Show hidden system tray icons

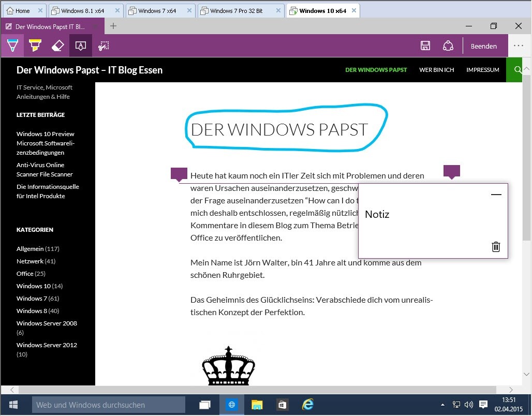pos(442,405)
